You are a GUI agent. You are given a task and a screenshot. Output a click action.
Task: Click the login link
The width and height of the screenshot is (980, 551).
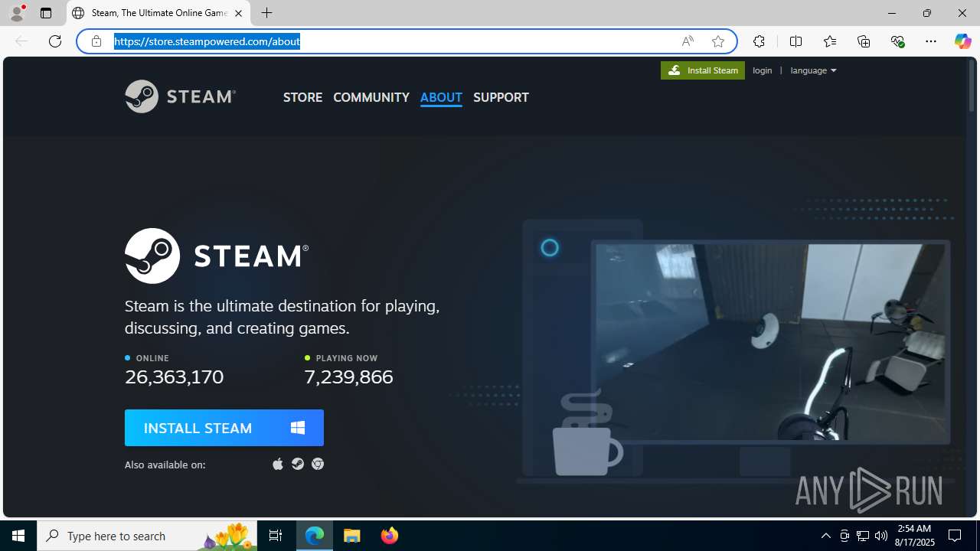(762, 70)
